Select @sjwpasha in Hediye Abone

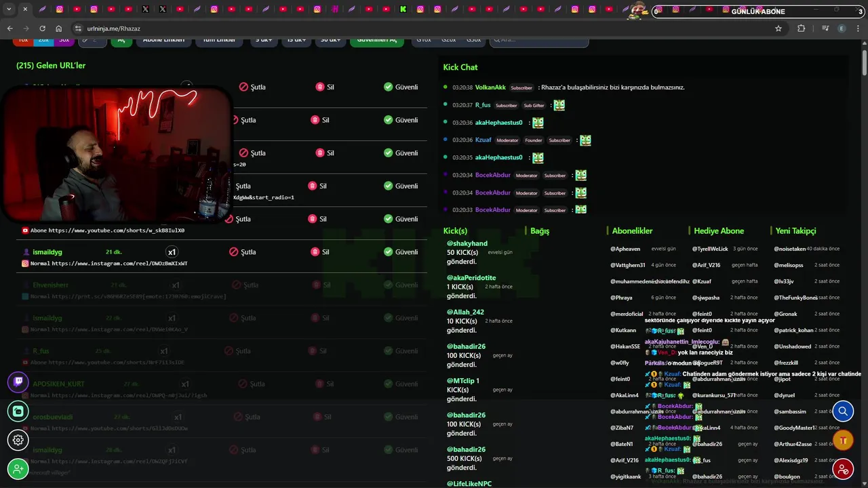pyautogui.click(x=706, y=298)
